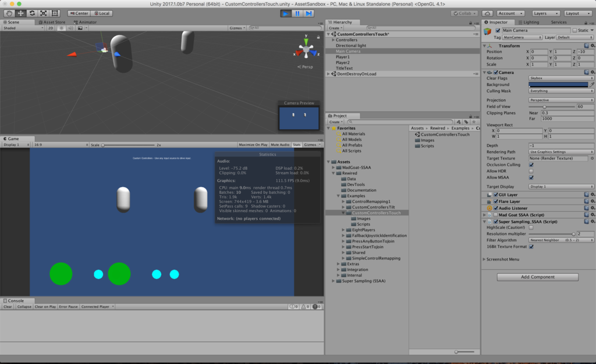Click Target Texture object picker circle
Screen dimensions: 596x364
592,158
